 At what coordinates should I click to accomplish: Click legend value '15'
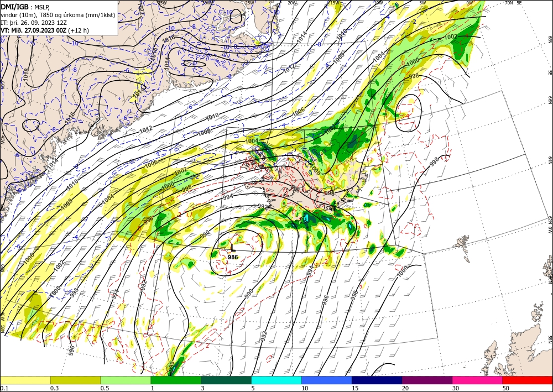click(x=355, y=388)
